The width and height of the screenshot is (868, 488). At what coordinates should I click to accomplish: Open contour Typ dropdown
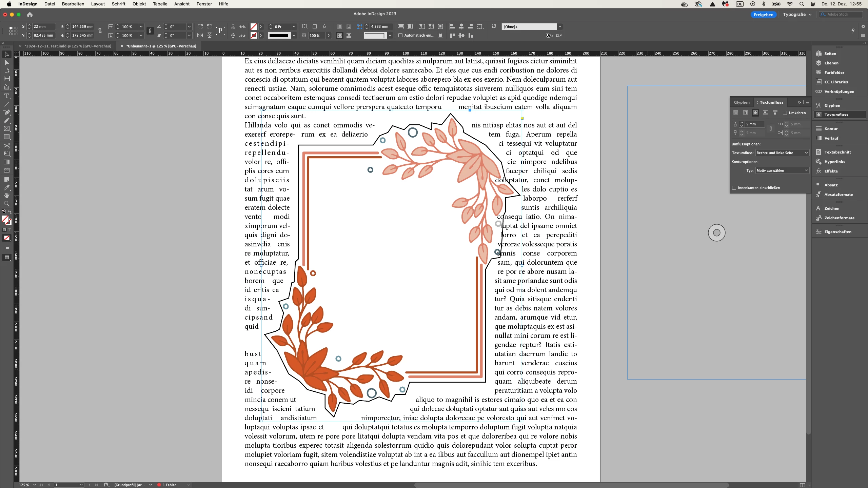(x=782, y=170)
